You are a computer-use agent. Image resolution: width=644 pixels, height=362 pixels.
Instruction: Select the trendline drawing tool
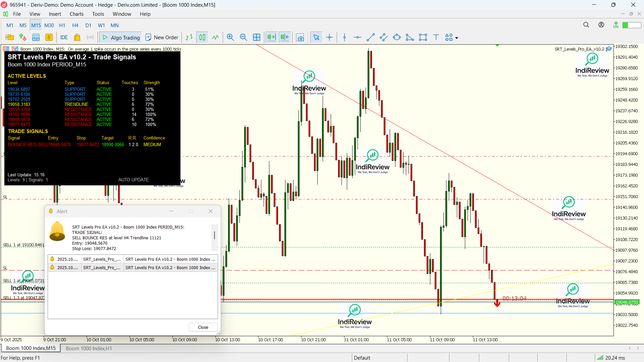point(371,38)
